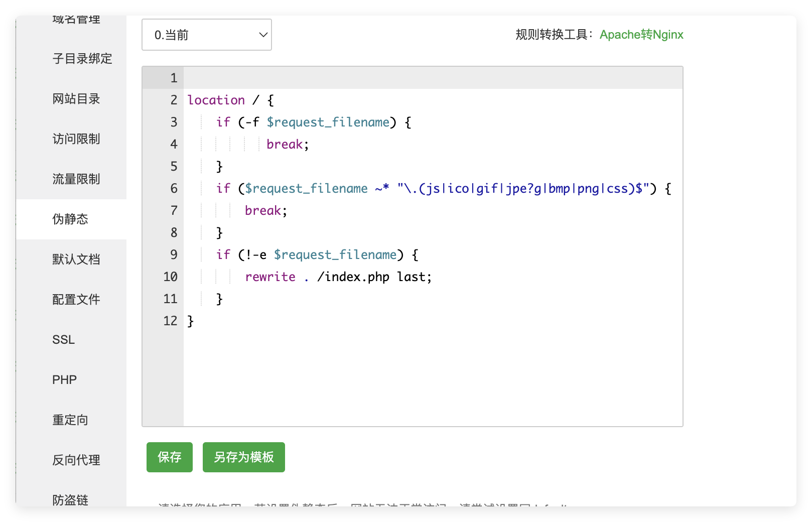Open the 配置文件 sidebar tab
The width and height of the screenshot is (812, 522).
71,300
